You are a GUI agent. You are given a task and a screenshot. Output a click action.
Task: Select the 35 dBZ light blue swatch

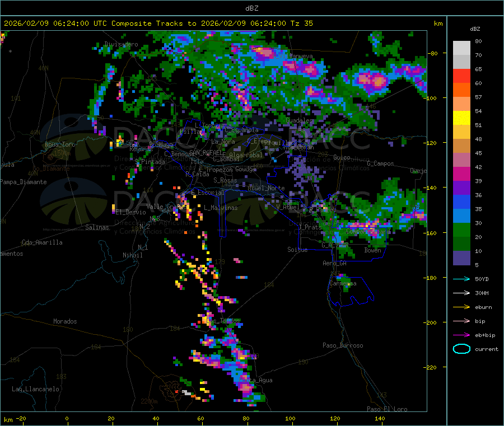[x=461, y=216]
